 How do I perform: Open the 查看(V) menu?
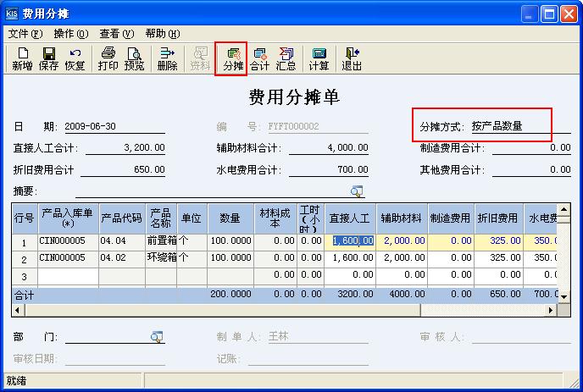click(117, 34)
